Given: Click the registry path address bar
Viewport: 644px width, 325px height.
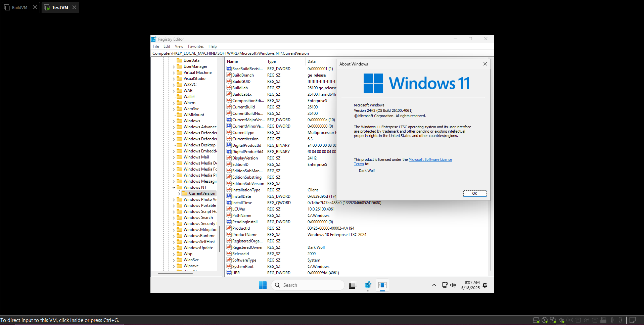Looking at the screenshot, I should click(x=322, y=53).
